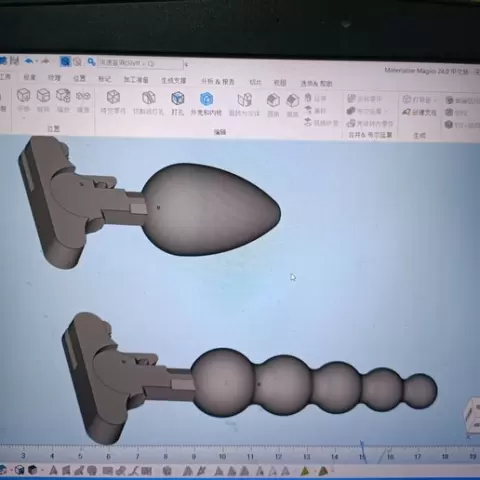
Task: Click the Materialise Magics 24.0 title text
Action: click(426, 71)
